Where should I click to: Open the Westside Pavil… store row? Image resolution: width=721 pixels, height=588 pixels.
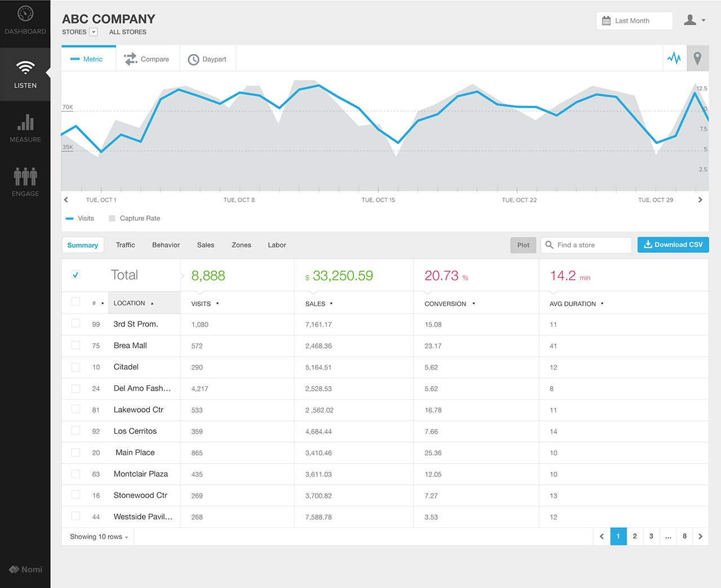tap(385, 517)
